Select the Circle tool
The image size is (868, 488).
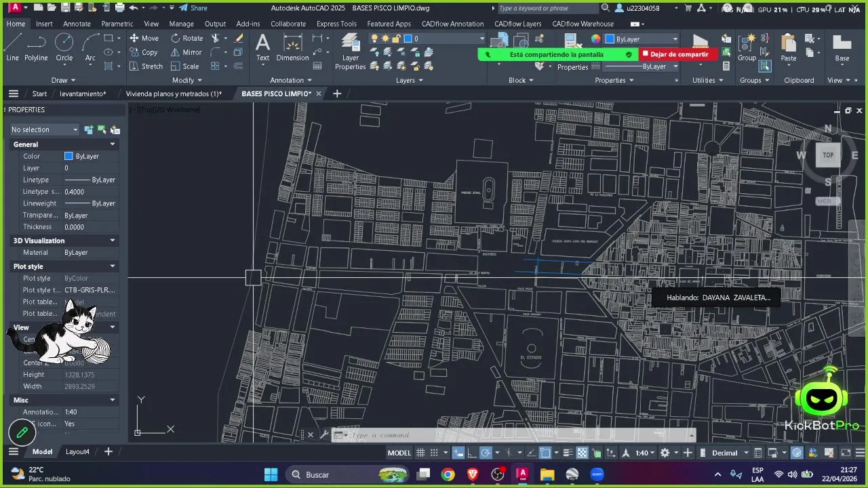(x=64, y=47)
